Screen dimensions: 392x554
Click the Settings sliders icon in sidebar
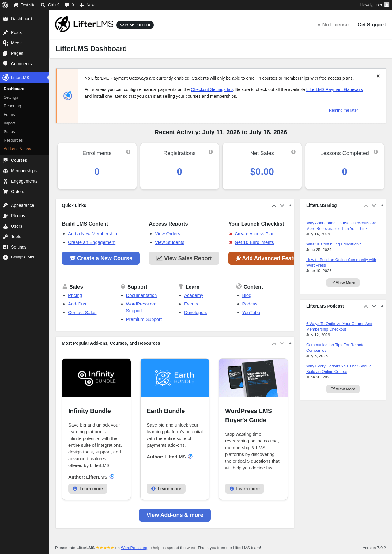pos(6,247)
